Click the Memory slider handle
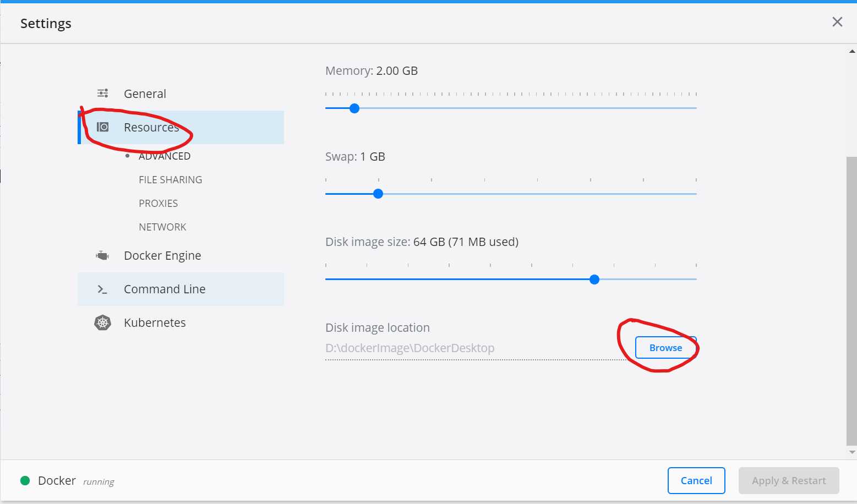 [354, 108]
